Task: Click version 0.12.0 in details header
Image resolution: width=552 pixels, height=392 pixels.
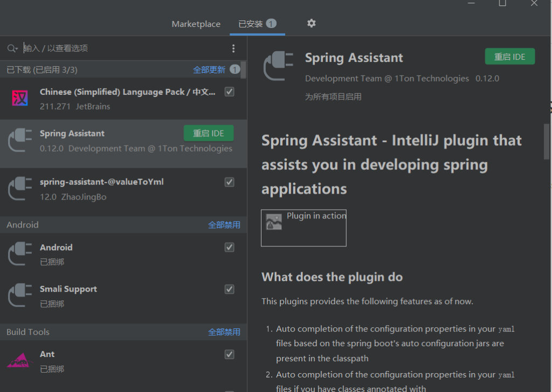Action: click(x=487, y=79)
